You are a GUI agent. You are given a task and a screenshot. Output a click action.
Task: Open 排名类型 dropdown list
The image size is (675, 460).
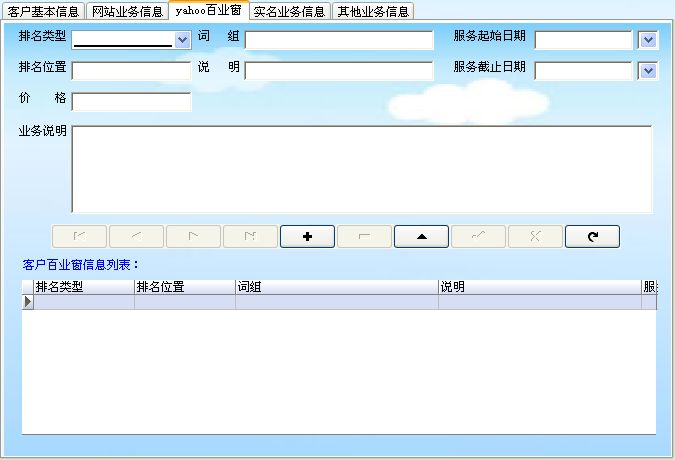(183, 40)
